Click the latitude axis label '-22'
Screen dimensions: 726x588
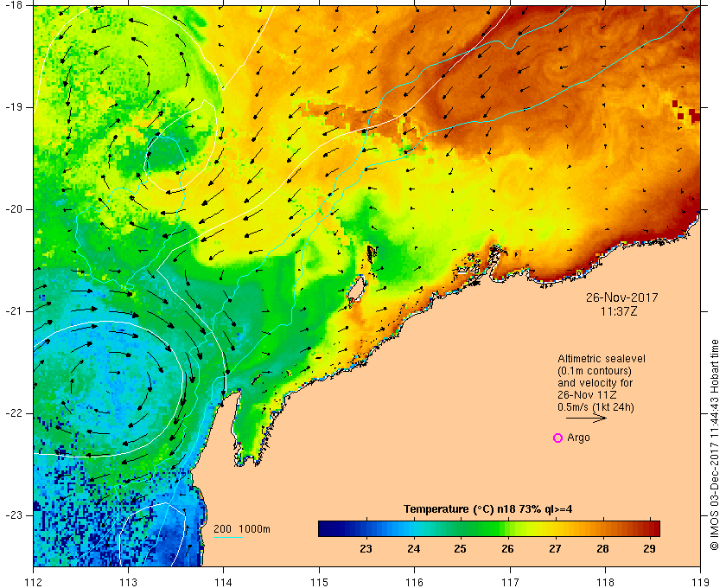tap(14, 412)
